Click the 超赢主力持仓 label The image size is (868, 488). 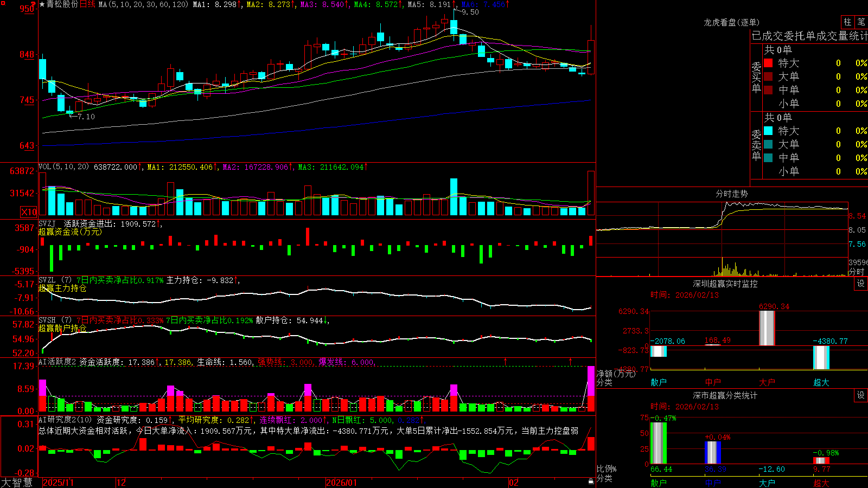pyautogui.click(x=62, y=288)
